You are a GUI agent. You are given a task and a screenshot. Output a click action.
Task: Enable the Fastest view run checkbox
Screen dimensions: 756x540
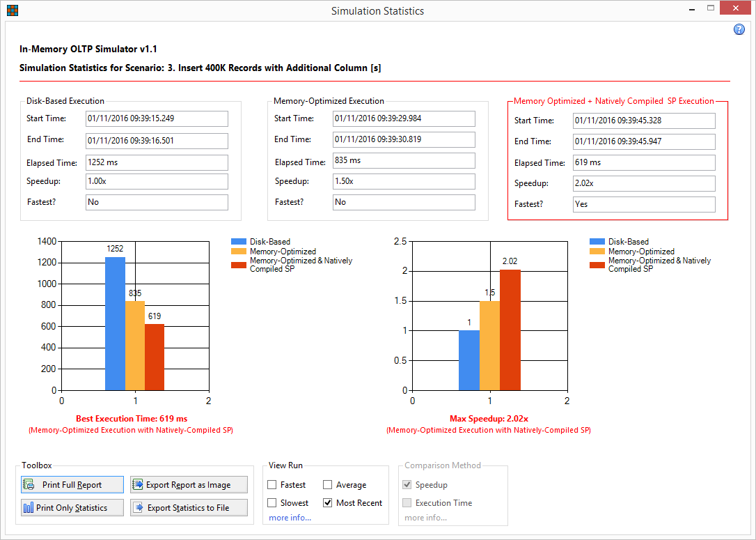pos(272,484)
